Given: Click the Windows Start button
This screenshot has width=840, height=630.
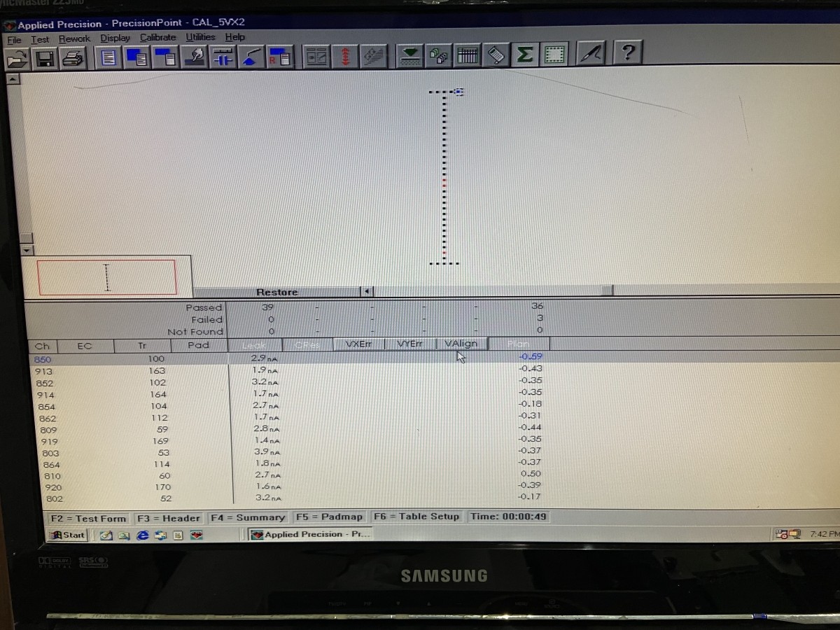Looking at the screenshot, I should pos(68,535).
